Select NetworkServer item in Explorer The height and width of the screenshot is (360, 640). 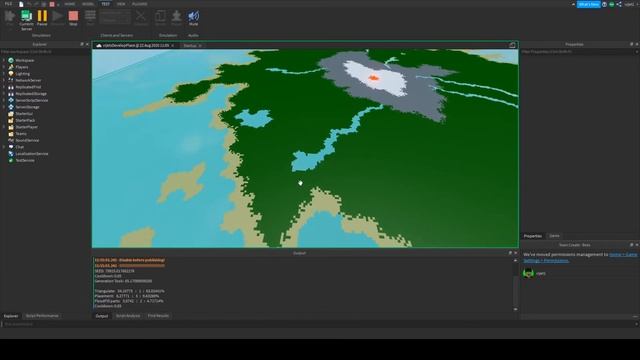pyautogui.click(x=28, y=80)
